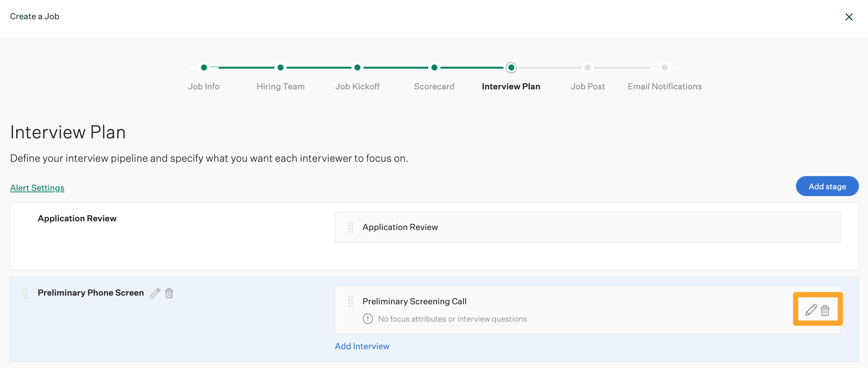Click the Define your interview pipeline description
The image size is (868, 368).
[x=209, y=158]
